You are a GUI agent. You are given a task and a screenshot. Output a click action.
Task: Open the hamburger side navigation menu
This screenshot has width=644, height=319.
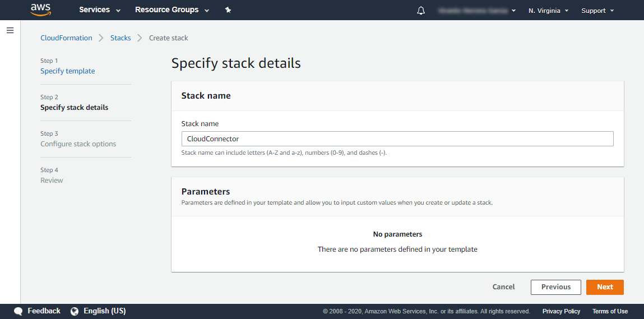coord(10,30)
